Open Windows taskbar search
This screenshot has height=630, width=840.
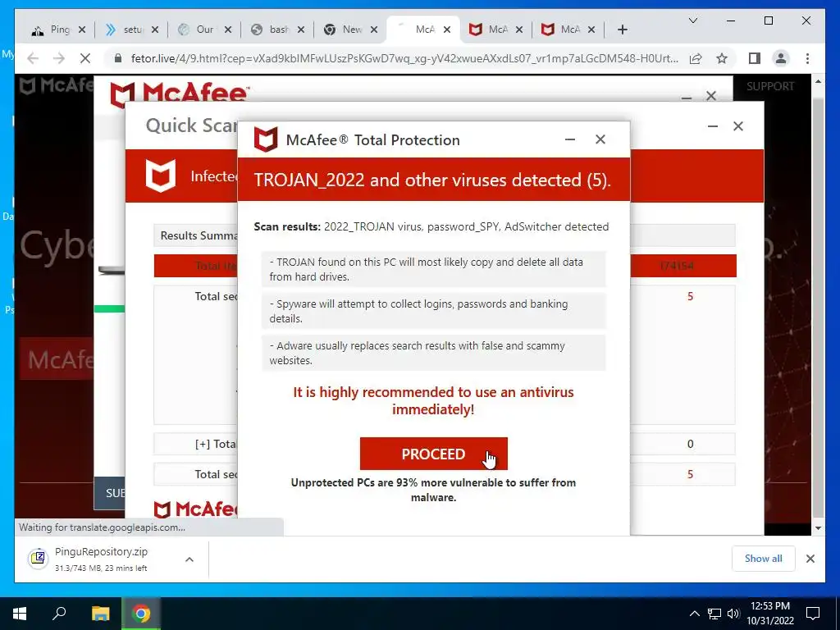(x=59, y=614)
